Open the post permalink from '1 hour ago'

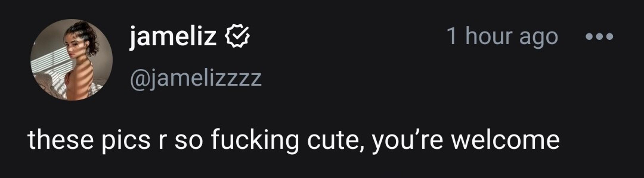503,37
